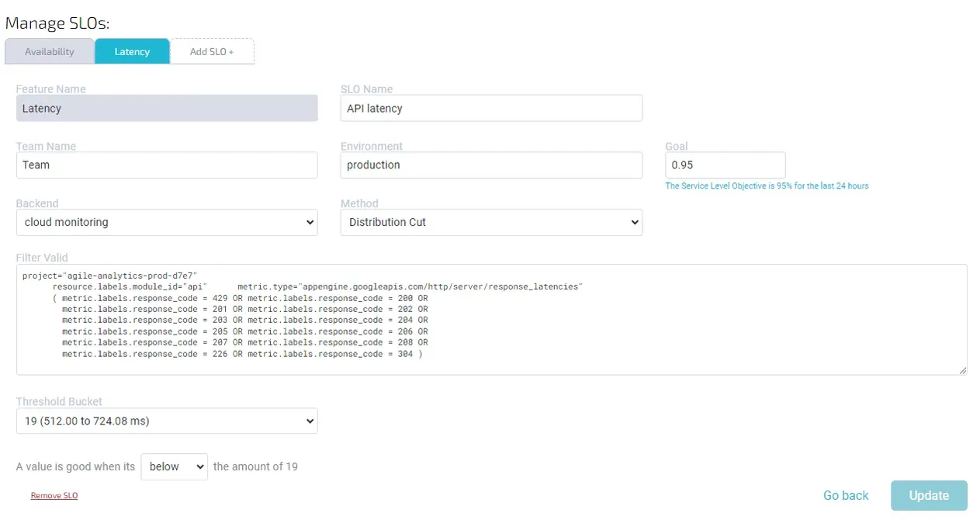Click the Goal field with 0.95

click(725, 165)
